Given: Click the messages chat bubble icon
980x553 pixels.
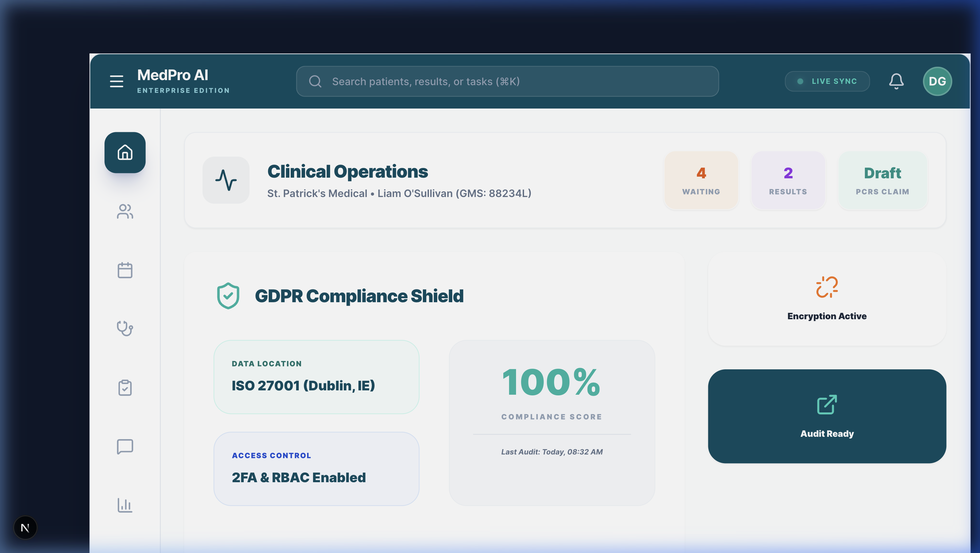Looking at the screenshot, I should click(125, 446).
